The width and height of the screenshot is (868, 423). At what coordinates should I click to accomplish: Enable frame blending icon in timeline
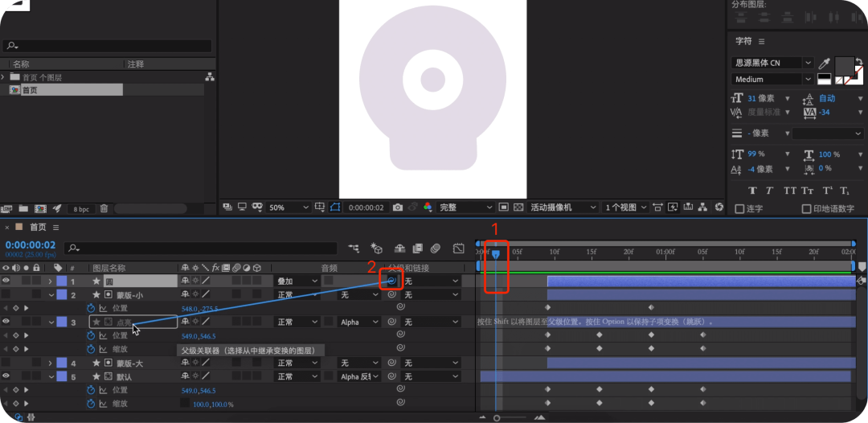pos(417,248)
